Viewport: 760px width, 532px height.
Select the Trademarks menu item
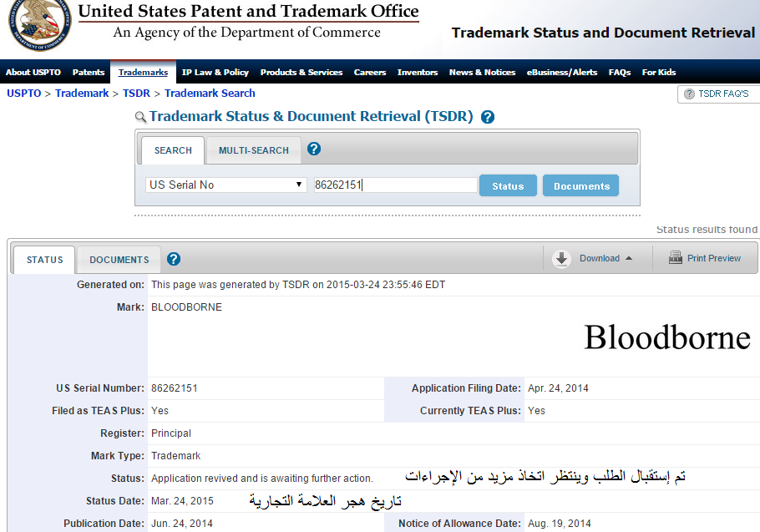click(143, 72)
